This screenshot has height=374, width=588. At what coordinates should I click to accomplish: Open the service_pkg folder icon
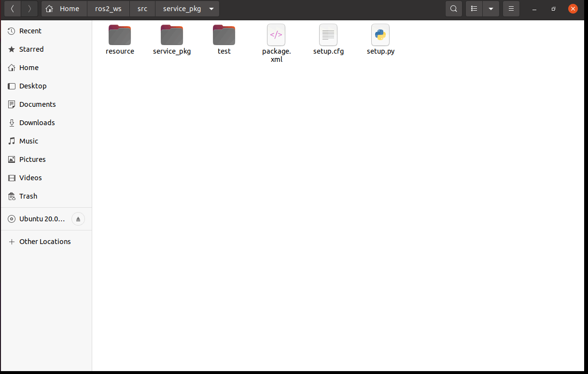172,36
